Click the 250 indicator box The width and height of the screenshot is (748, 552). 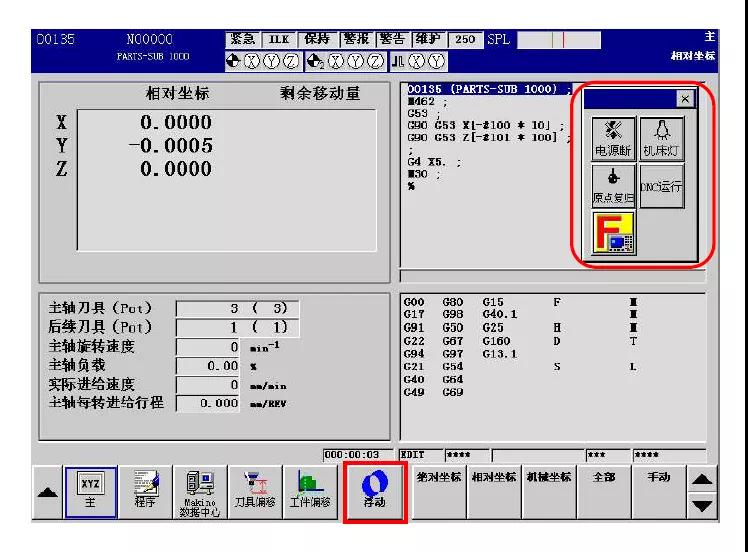pyautogui.click(x=465, y=39)
